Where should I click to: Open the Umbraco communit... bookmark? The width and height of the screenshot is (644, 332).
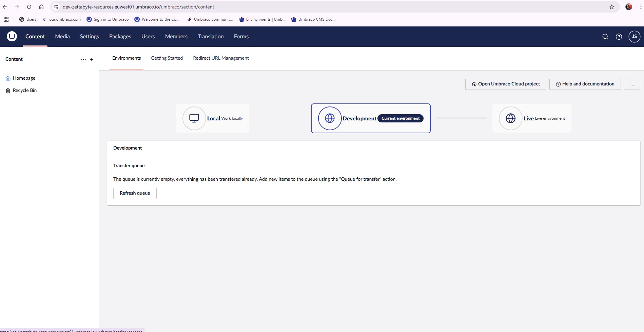tap(210, 19)
